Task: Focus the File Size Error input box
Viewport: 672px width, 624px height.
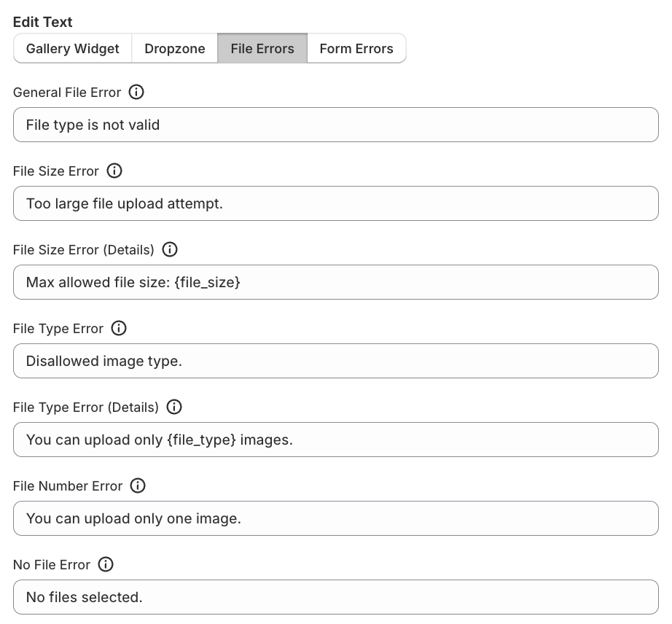Action: click(x=335, y=203)
